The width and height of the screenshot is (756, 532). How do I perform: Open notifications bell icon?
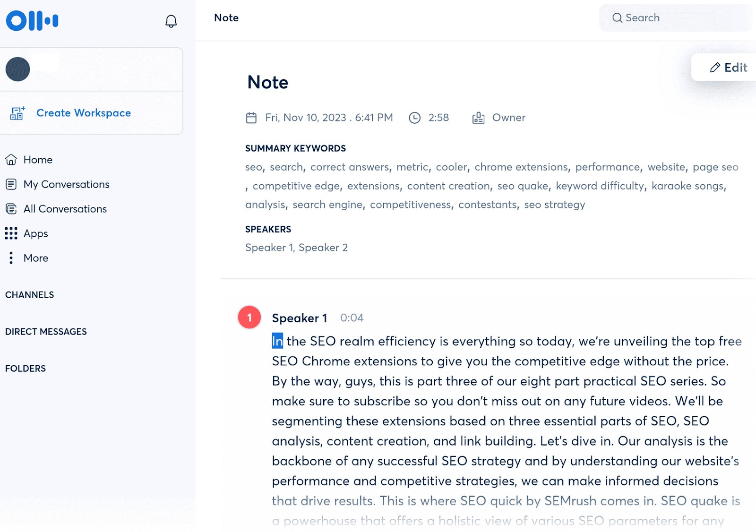tap(171, 21)
